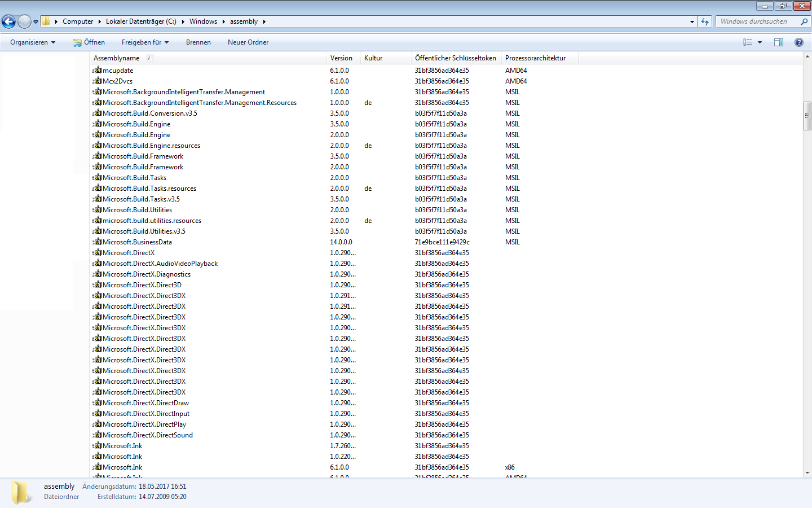Click icon of Microsoft.BackgroundIntelligentTransfer.Management

pos(97,92)
